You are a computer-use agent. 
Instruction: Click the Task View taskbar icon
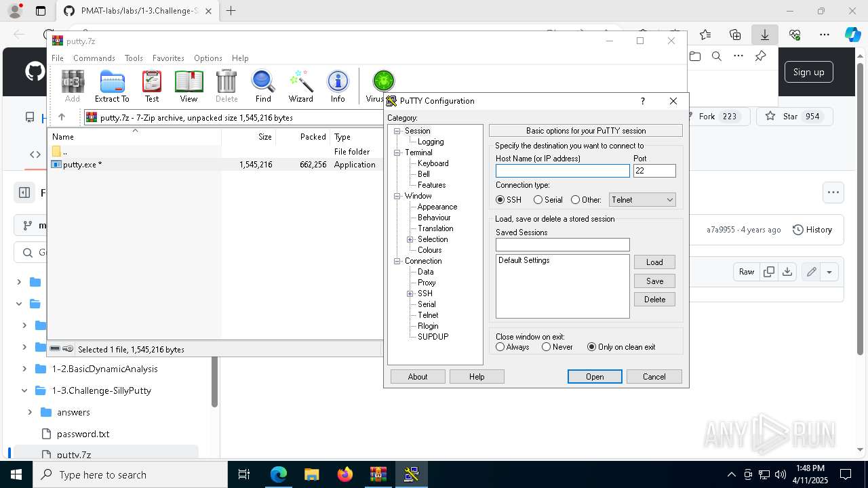click(244, 474)
